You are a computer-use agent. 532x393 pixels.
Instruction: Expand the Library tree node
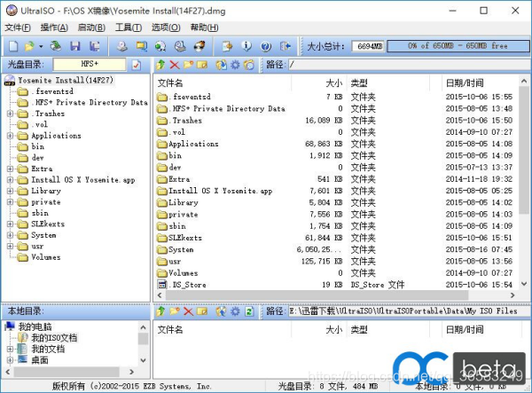[10, 191]
